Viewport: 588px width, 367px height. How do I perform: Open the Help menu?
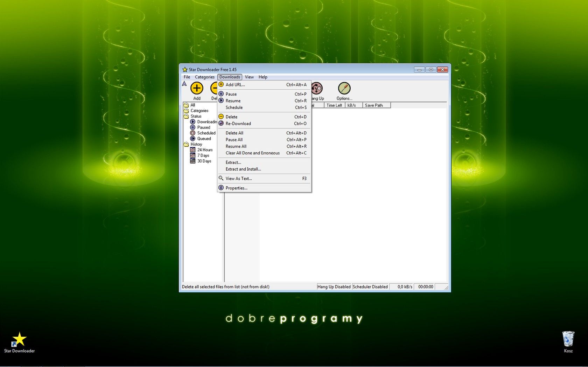point(263,77)
